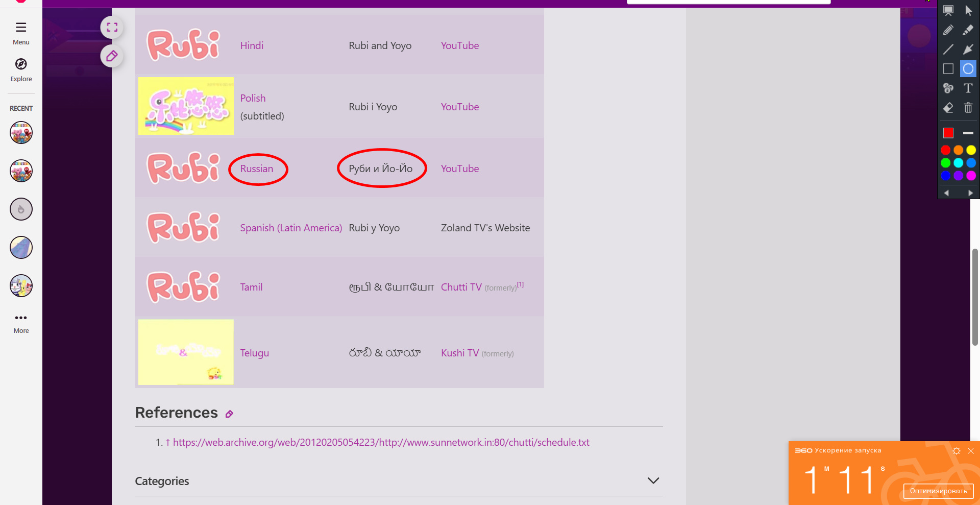Switch to the mouse cursor mode
This screenshot has height=505, width=980.
tap(968, 11)
